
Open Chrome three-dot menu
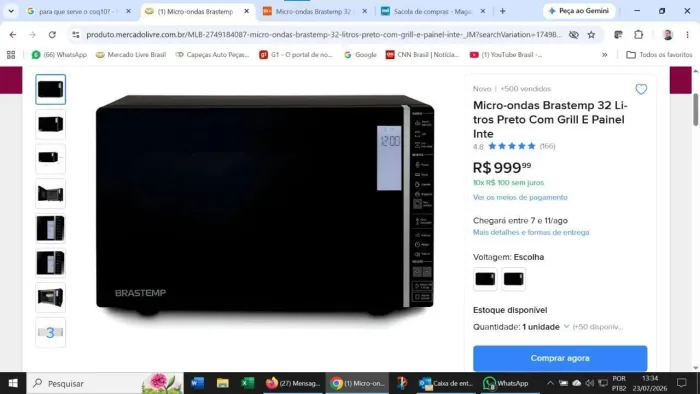coord(688,34)
